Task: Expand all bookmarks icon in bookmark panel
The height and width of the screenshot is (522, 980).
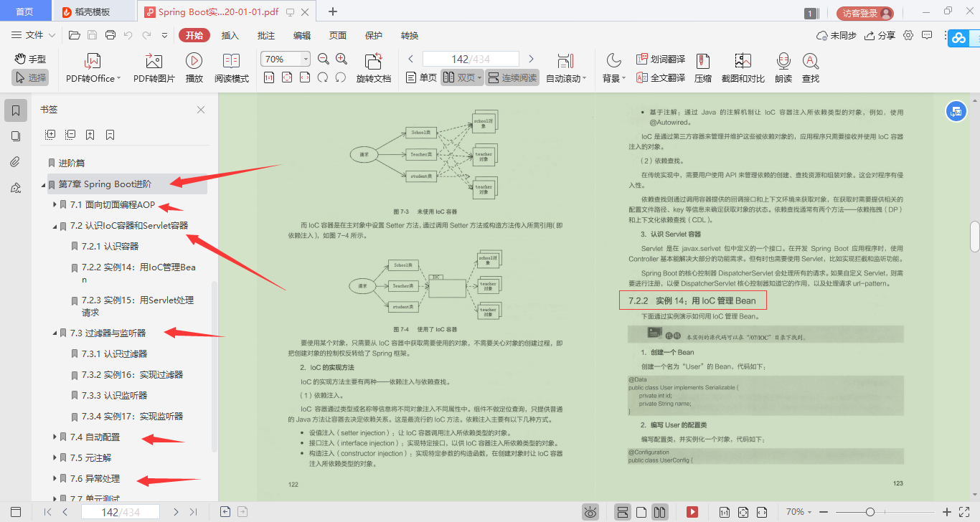Action: tap(50, 134)
